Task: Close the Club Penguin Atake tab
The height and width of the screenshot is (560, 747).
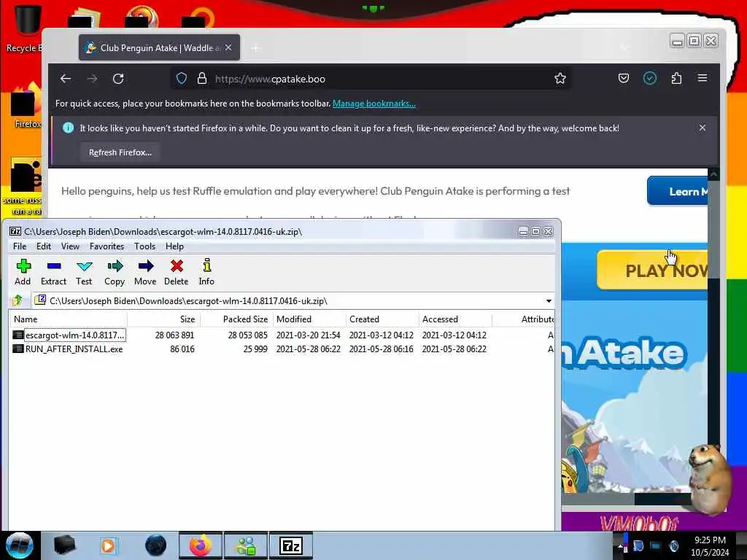Action: pyautogui.click(x=228, y=47)
